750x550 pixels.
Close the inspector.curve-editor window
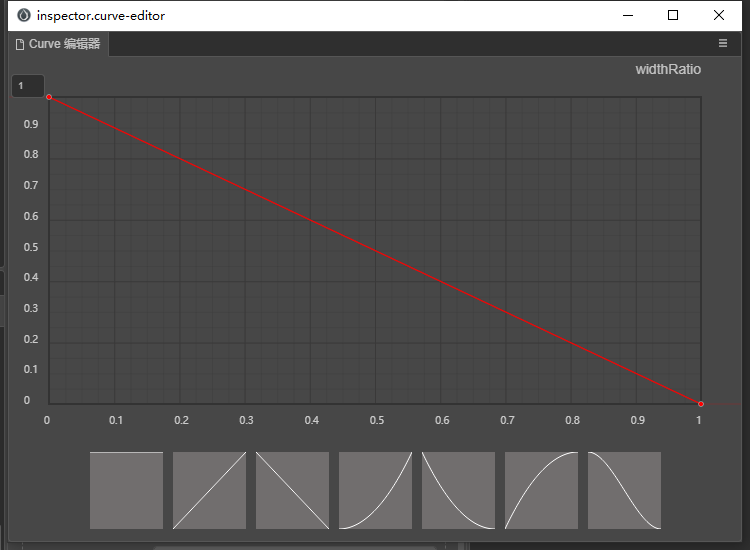click(x=718, y=15)
